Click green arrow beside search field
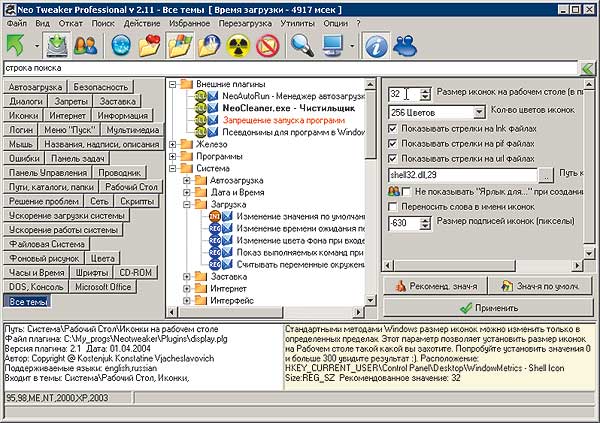This screenshot has height=423, width=600. [x=587, y=69]
